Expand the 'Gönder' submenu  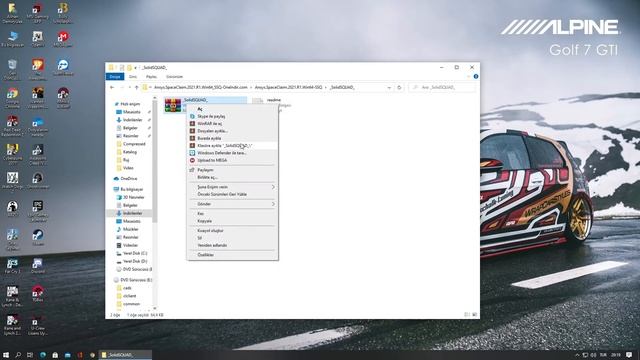coord(233,204)
